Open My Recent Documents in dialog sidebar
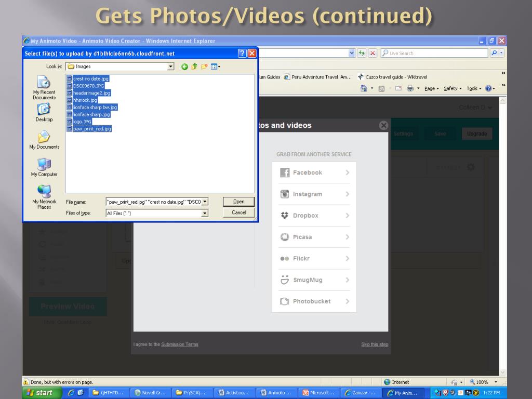 tap(44, 87)
